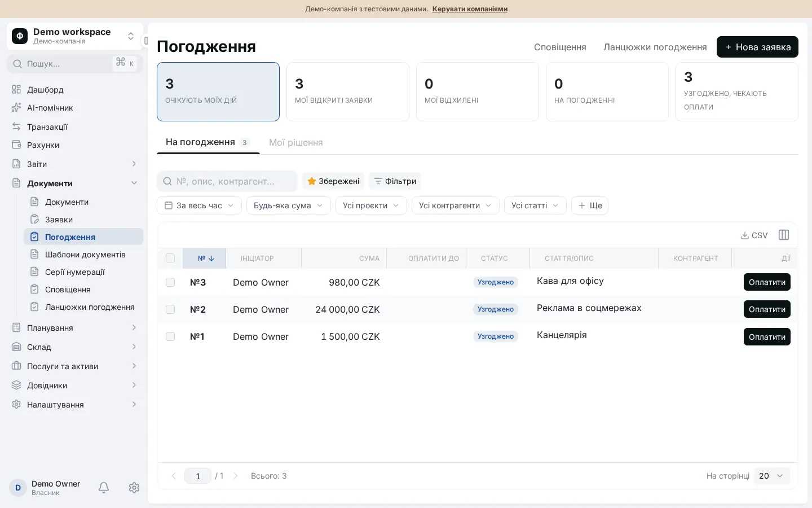Show Збережені starred filters
The image size is (812, 508).
pyautogui.click(x=333, y=181)
